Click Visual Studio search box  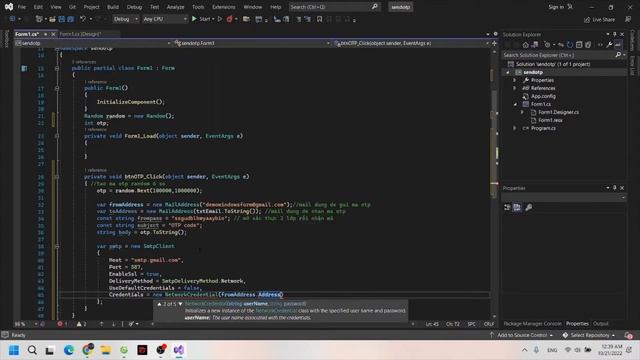click(334, 7)
